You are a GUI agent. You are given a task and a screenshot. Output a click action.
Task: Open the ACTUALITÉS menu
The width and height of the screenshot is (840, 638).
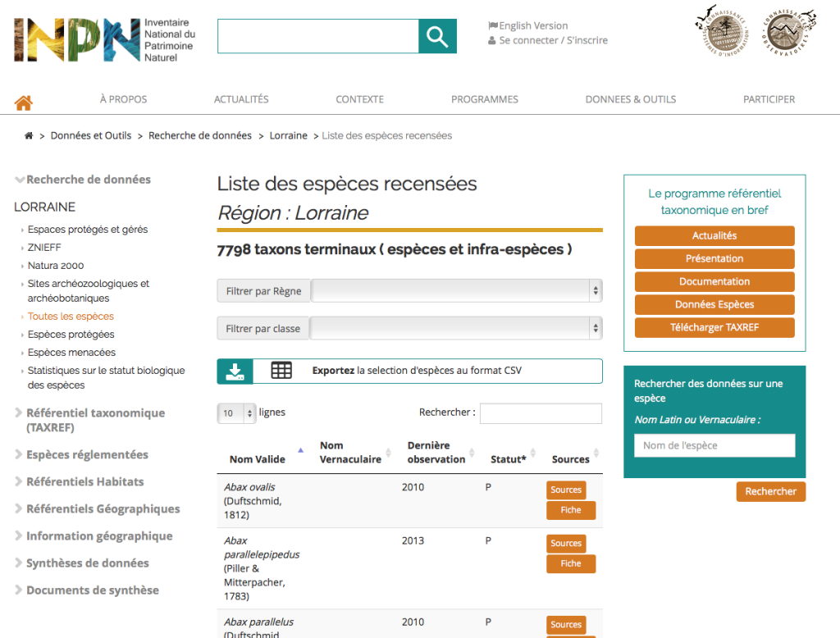pyautogui.click(x=241, y=99)
